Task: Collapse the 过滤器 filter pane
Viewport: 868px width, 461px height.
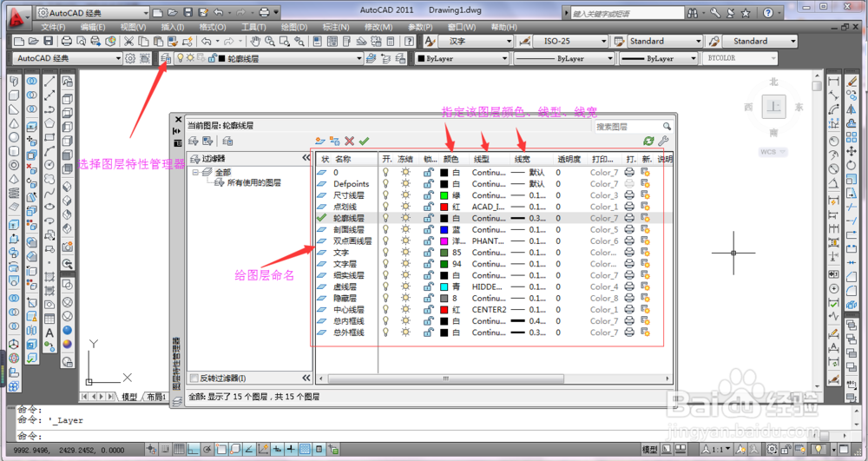Action: point(306,158)
